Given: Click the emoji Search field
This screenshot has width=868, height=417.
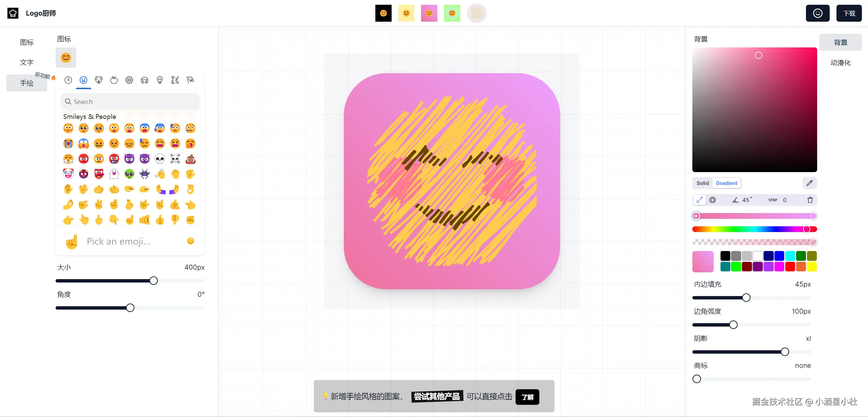Looking at the screenshot, I should (130, 102).
